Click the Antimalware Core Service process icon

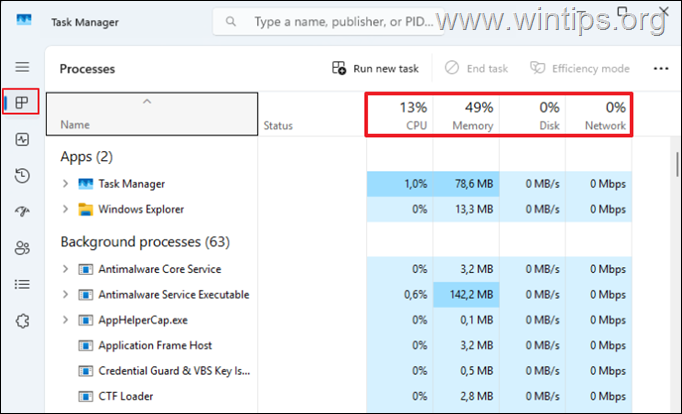coord(86,270)
